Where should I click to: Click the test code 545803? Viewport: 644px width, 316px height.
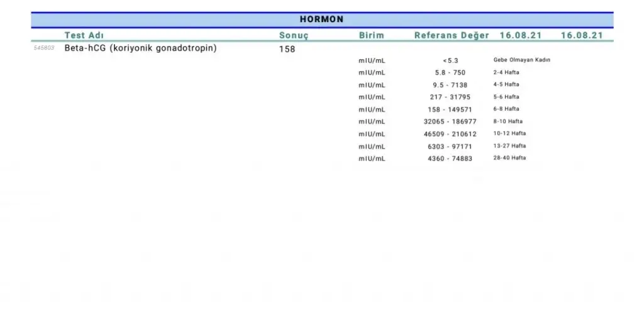click(44, 48)
